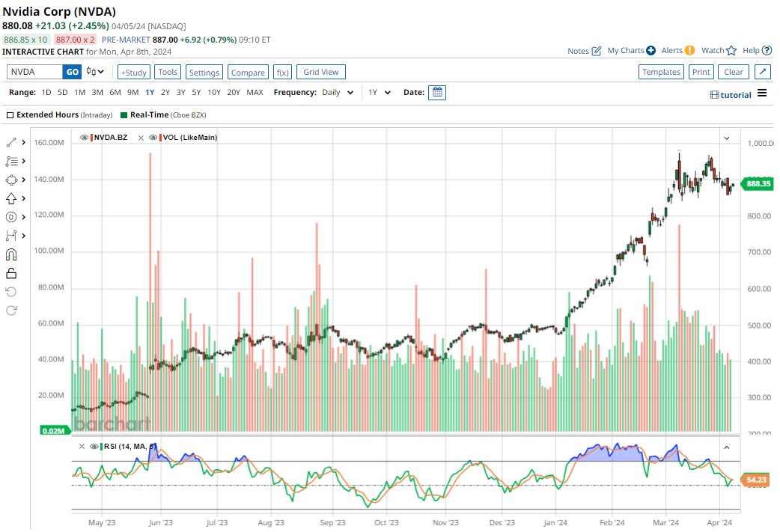780x532 pixels.
Task: Click the Watch star icon
Action: [731, 51]
